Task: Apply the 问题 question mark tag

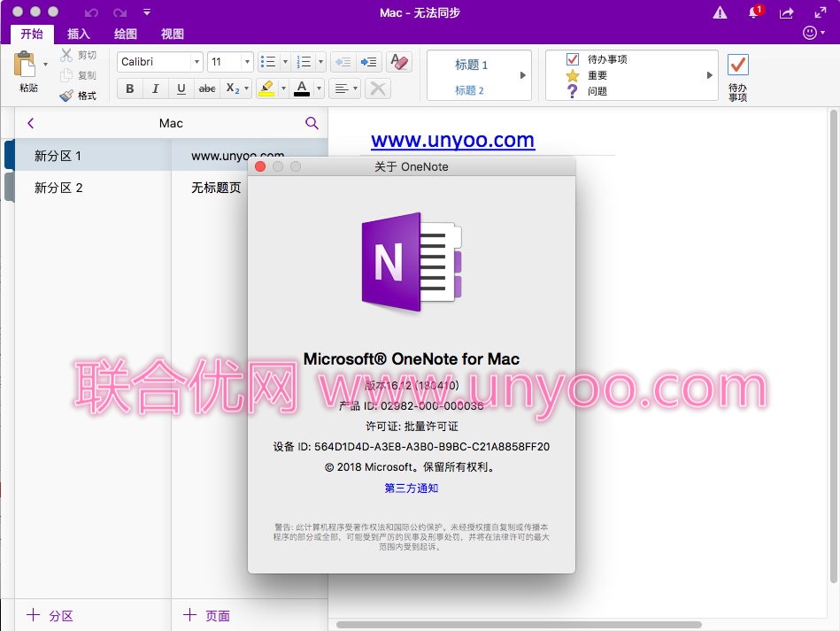Action: coord(587,91)
